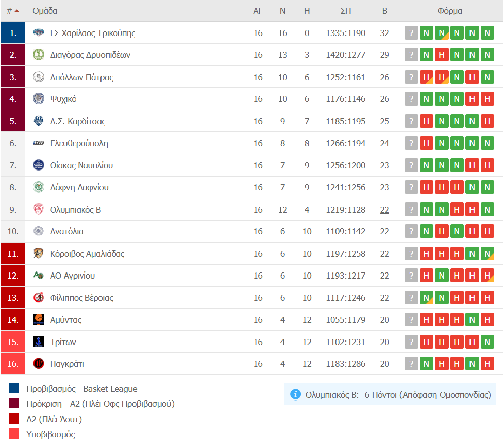
Task: Sort by the Ομάδα column header
Action: coord(45,11)
